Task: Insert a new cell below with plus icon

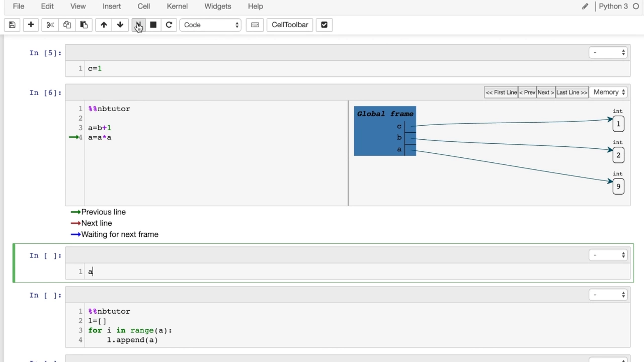Action: click(x=31, y=25)
